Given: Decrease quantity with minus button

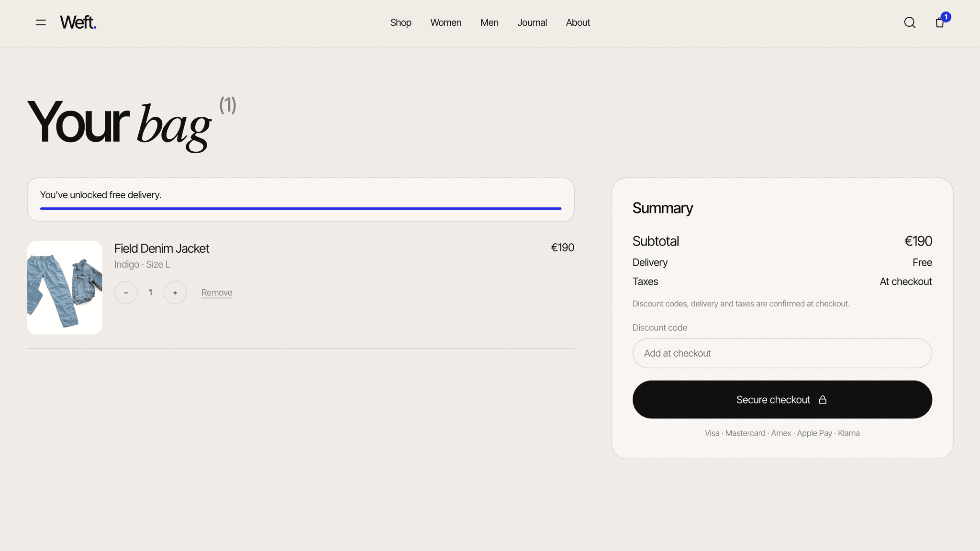Looking at the screenshot, I should click(x=126, y=292).
